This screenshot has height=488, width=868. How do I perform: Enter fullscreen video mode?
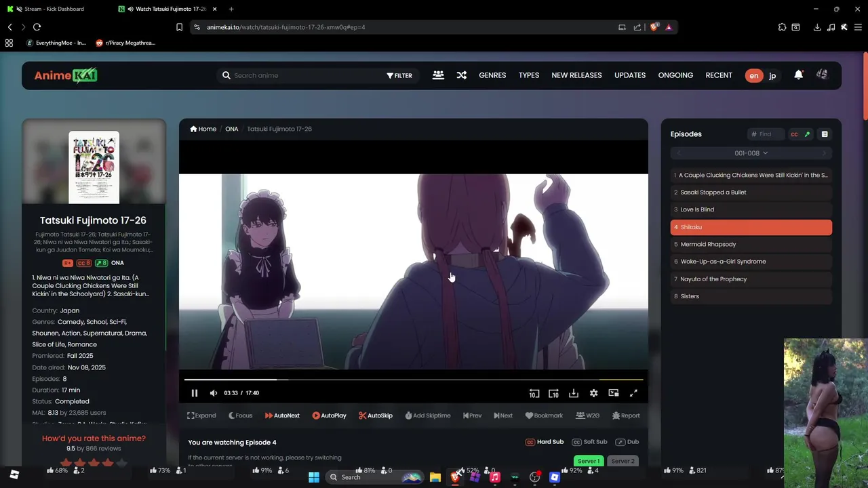[633, 393]
